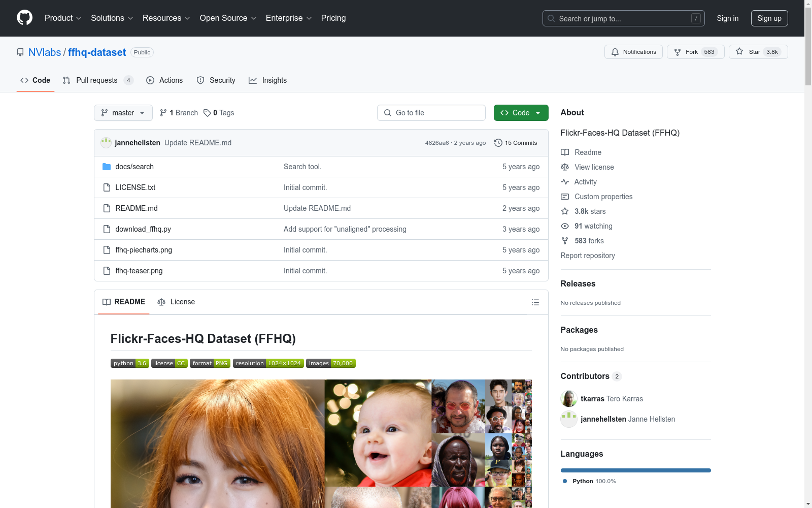This screenshot has height=508, width=812.
Task: Click in the Search or jump to field
Action: [624, 18]
